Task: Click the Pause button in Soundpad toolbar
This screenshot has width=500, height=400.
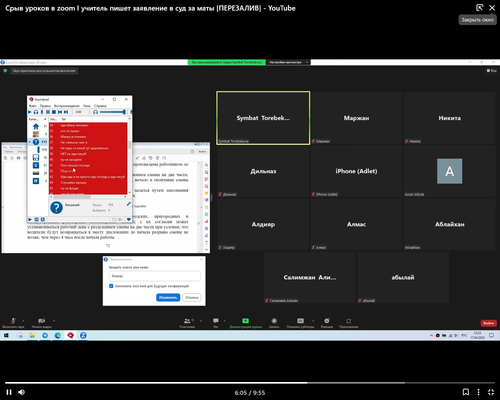Action: pos(48,112)
